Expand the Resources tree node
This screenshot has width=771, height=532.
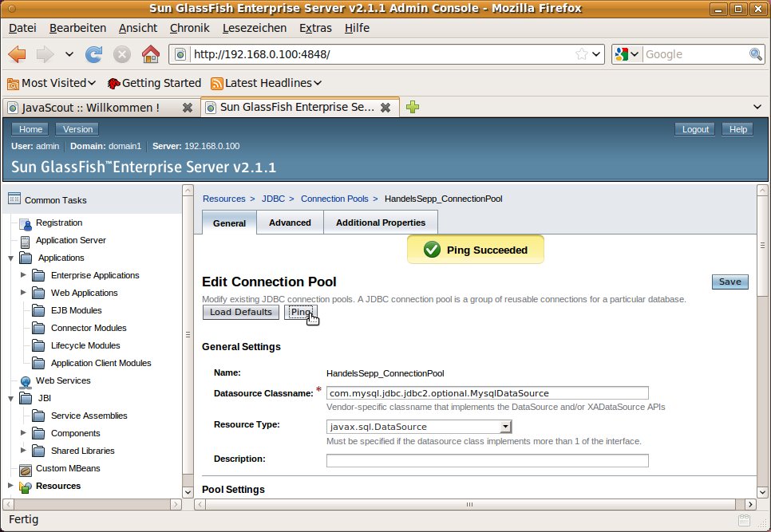pos(10,486)
